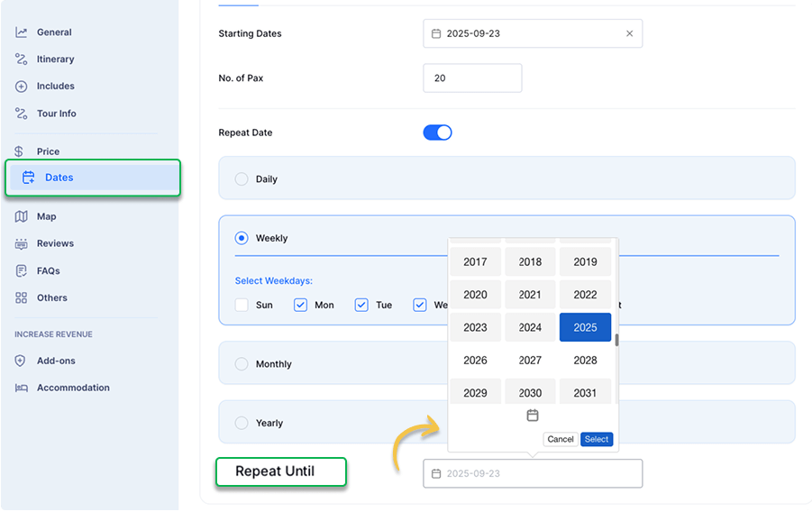The width and height of the screenshot is (812, 512).
Task: Open the Add-ons menu item
Action: tap(56, 361)
